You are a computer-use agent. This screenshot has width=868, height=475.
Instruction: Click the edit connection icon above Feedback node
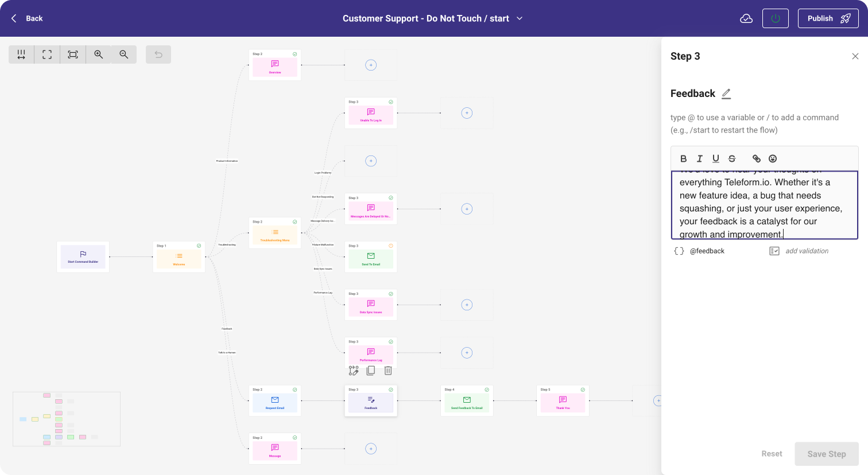coord(354,371)
